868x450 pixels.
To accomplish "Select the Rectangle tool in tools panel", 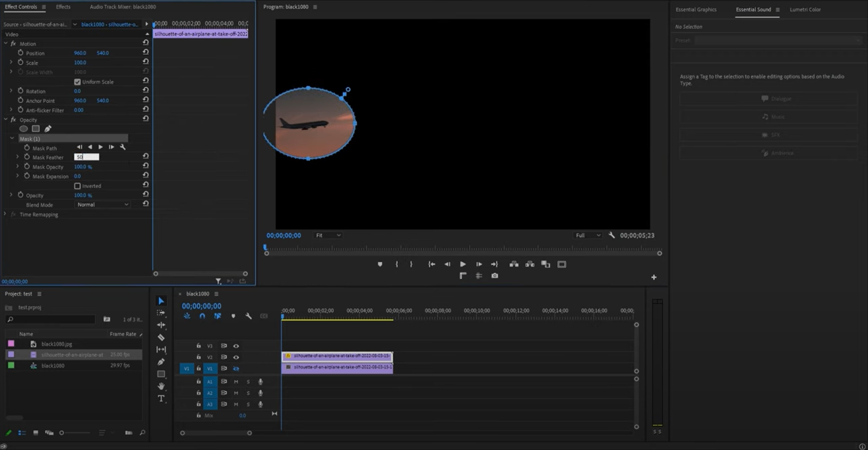I will tap(161, 374).
